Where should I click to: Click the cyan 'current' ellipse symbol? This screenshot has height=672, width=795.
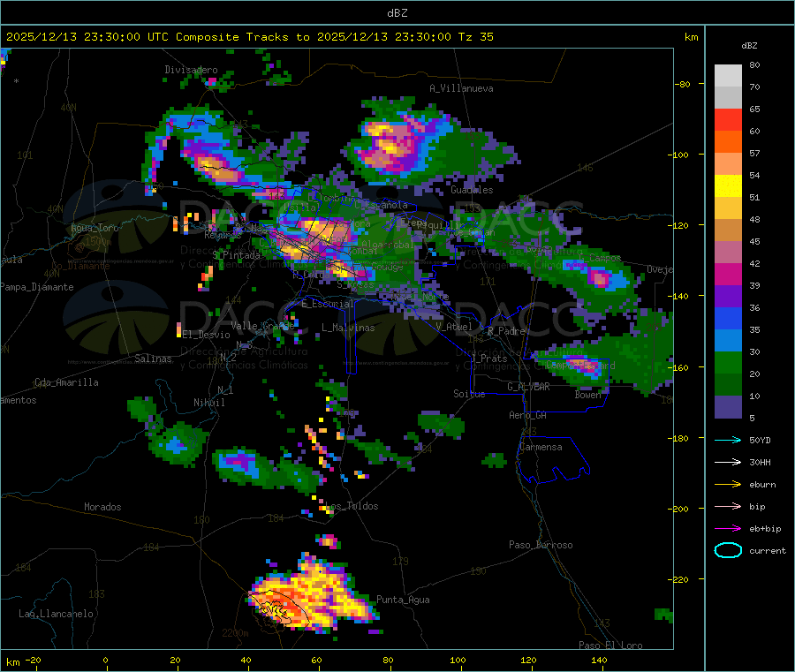[728, 550]
